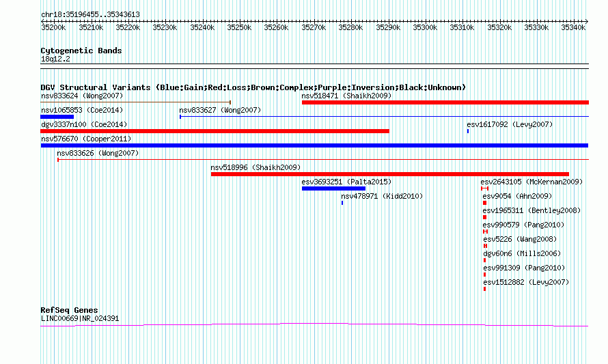This screenshot has height=364, width=608.
Task: Click the esv2643105 red variant marker
Action: [485, 188]
